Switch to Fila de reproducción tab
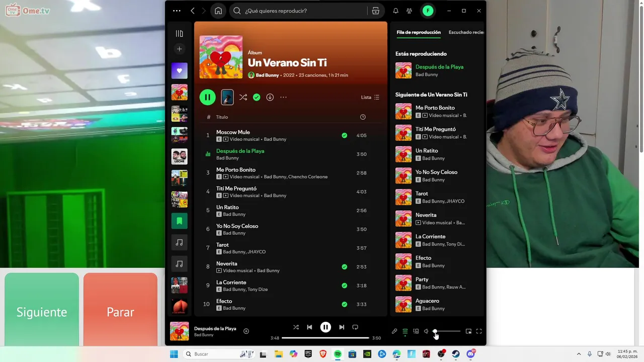Viewport: 644px width, 362px height. pos(419,32)
